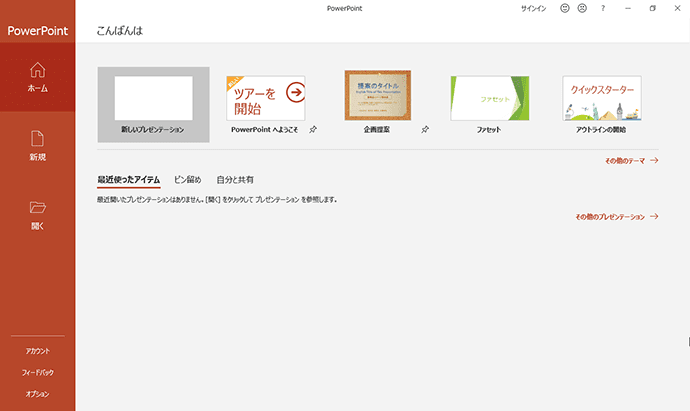The width and height of the screenshot is (690, 411).
Task: Send a frown feedback face icon
Action: coord(582,8)
